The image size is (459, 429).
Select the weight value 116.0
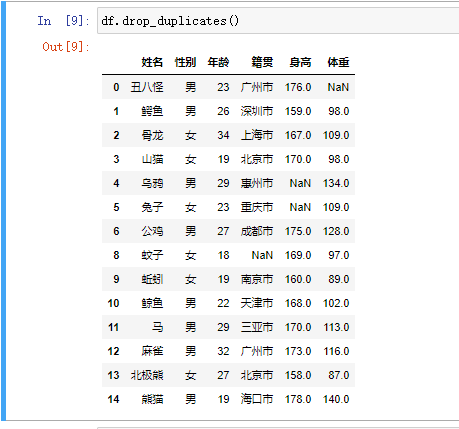click(x=336, y=351)
